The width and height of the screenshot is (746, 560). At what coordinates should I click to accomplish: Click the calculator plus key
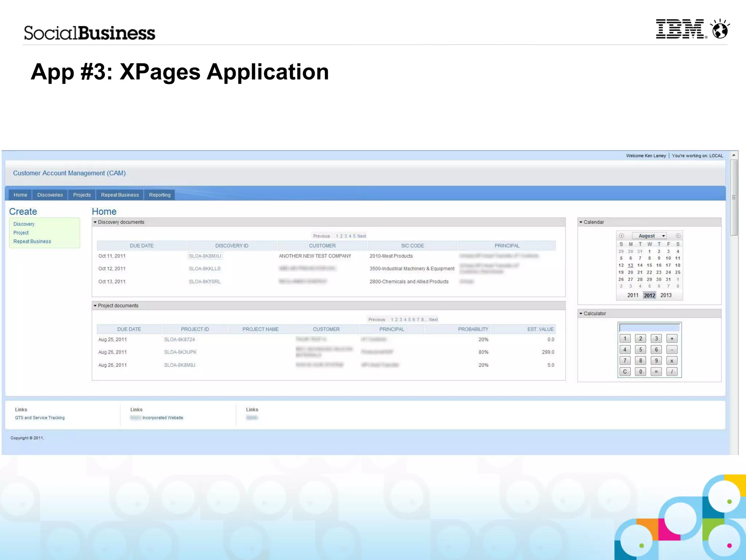(672, 338)
